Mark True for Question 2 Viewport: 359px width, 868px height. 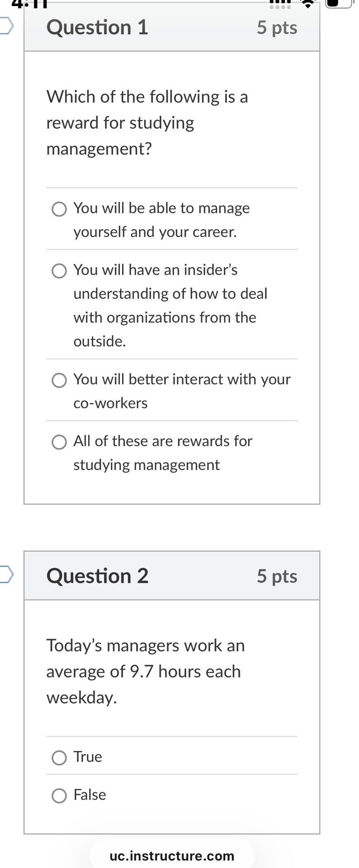coord(59,758)
